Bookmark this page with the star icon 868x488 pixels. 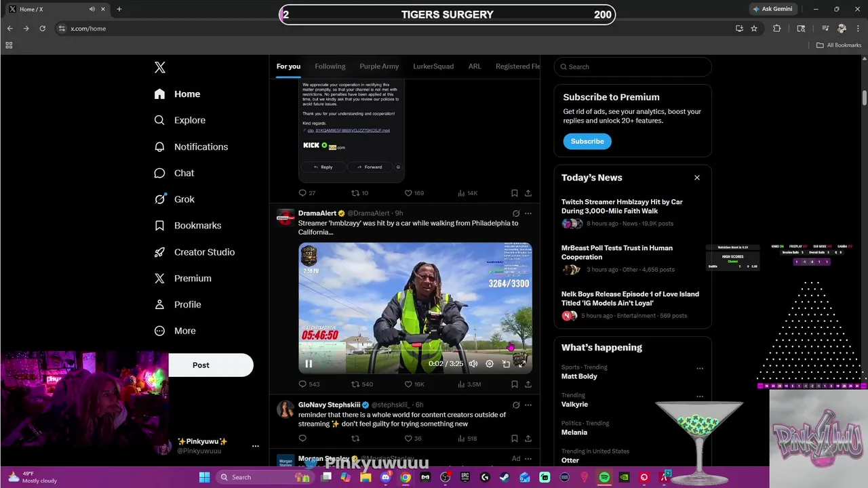[754, 28]
